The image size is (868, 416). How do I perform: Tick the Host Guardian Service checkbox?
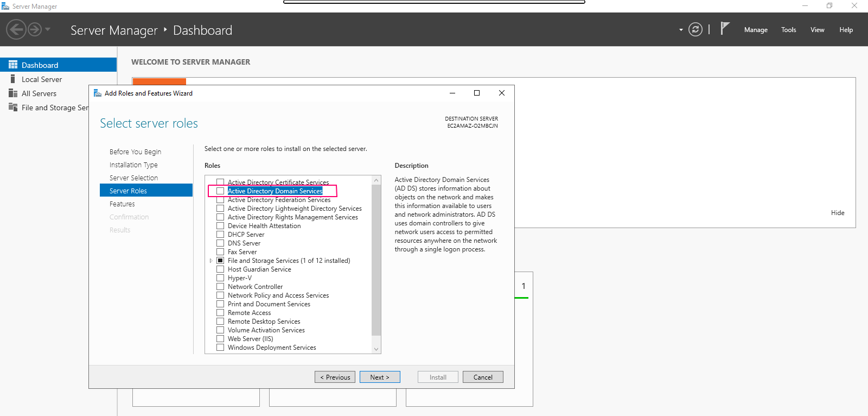(x=220, y=269)
